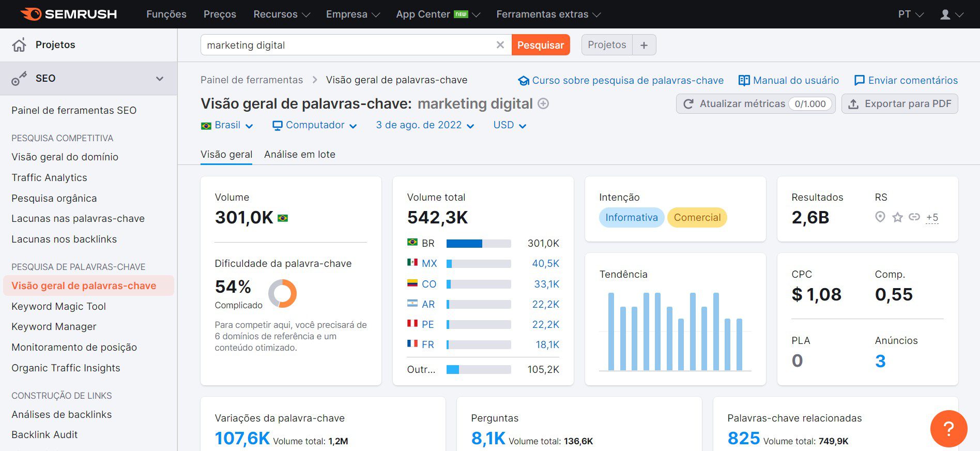Click the refresh icon in Atualizar métricas

tap(688, 104)
